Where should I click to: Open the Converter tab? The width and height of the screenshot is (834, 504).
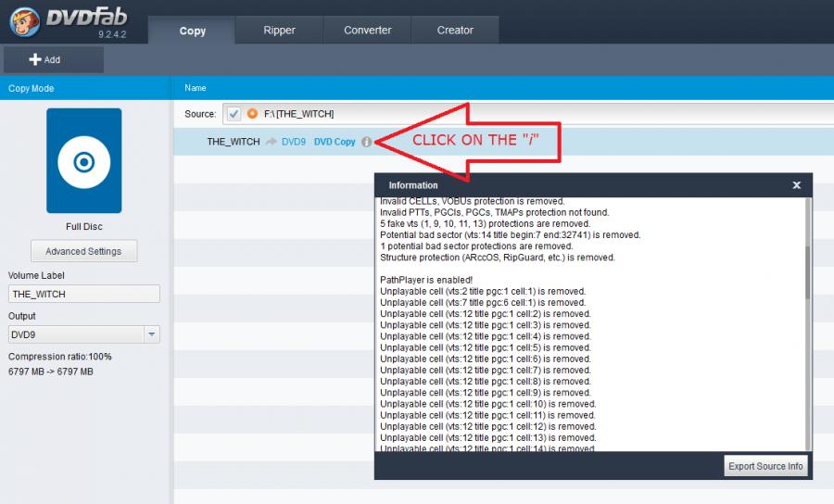pos(368,31)
